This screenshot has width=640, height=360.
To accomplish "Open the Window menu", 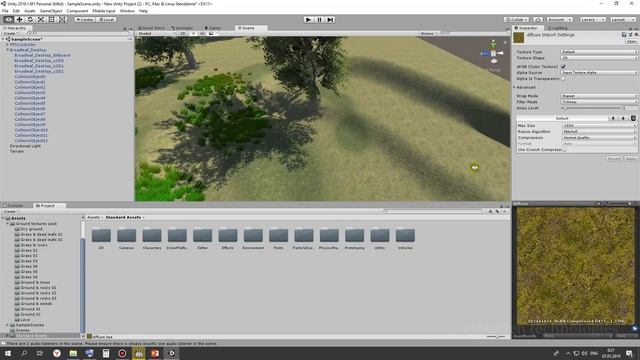I will pyautogui.click(x=127, y=11).
